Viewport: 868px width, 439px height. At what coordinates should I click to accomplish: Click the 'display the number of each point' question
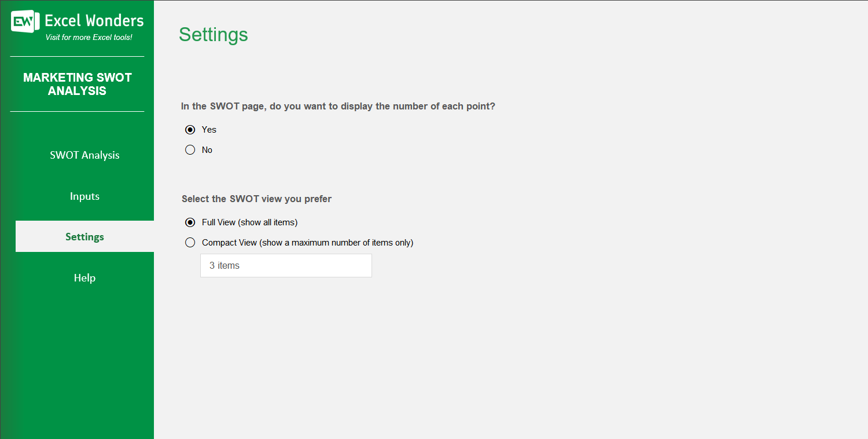tap(338, 107)
